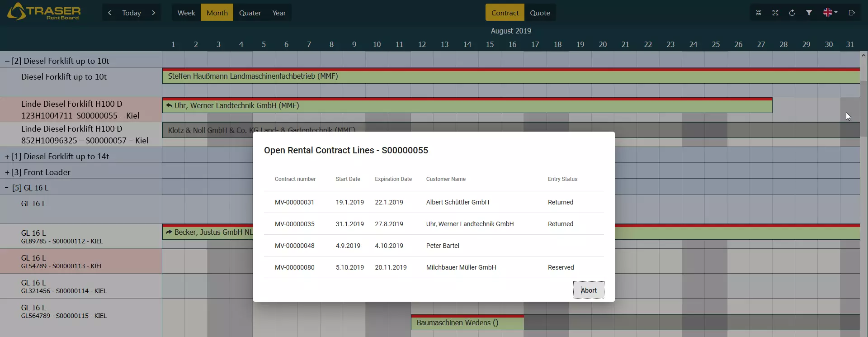This screenshot has width=868, height=337.
Task: Go to previous month with left arrow
Action: [x=109, y=13]
